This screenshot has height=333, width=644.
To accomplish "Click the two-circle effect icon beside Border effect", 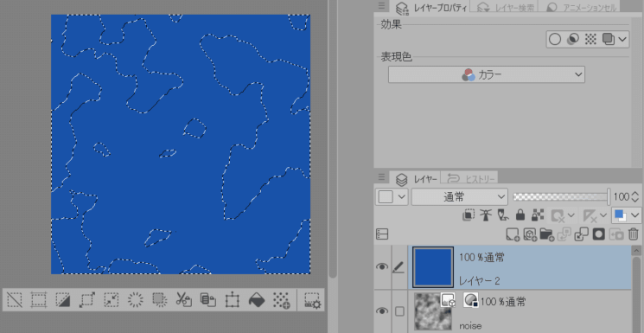I will click(x=572, y=40).
